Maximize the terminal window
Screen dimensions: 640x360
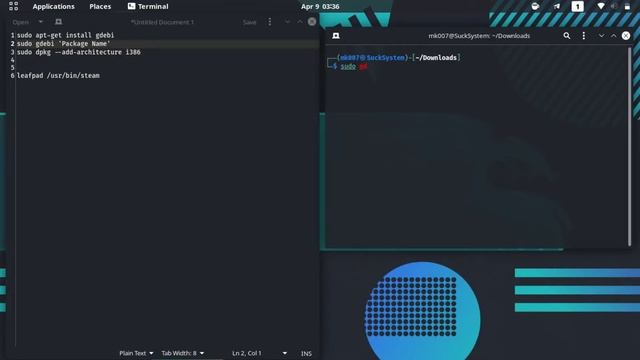613,36
